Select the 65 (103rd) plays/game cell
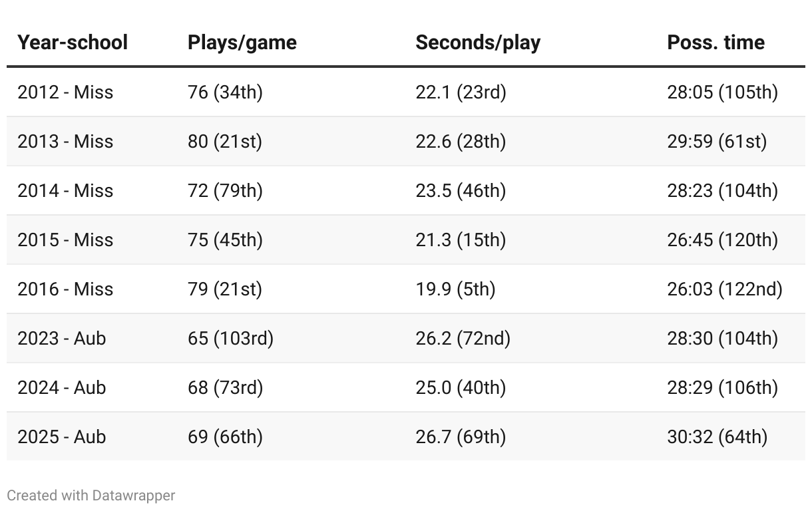This screenshot has height=511, width=812. click(x=230, y=339)
